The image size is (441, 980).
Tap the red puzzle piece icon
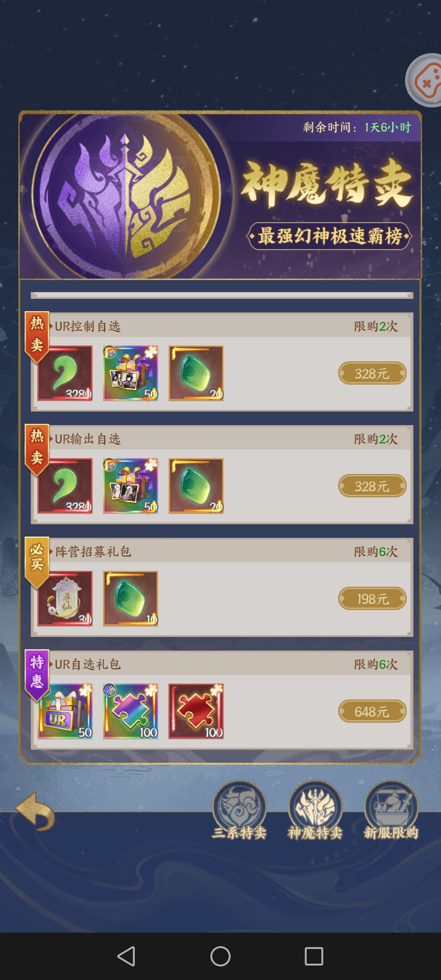(196, 711)
